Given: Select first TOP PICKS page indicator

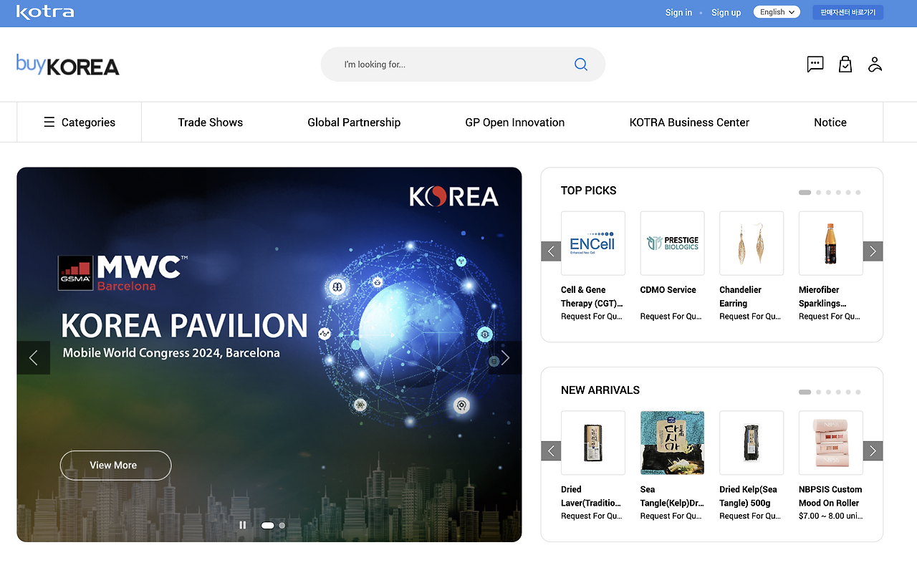Looking at the screenshot, I should pyautogui.click(x=805, y=193).
